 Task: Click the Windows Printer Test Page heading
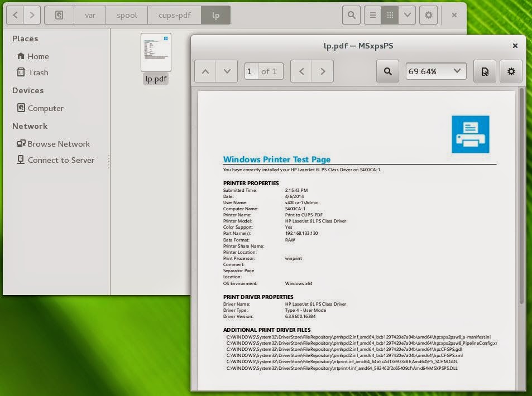pyautogui.click(x=277, y=160)
